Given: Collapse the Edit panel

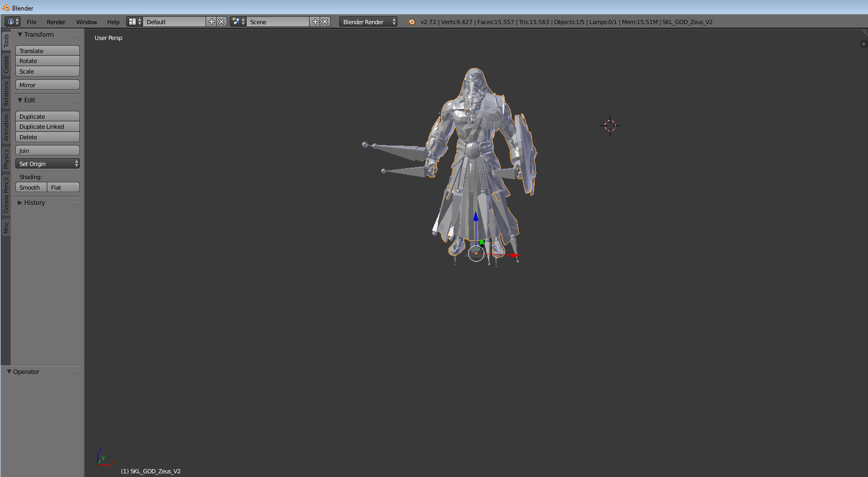Looking at the screenshot, I should [20, 100].
